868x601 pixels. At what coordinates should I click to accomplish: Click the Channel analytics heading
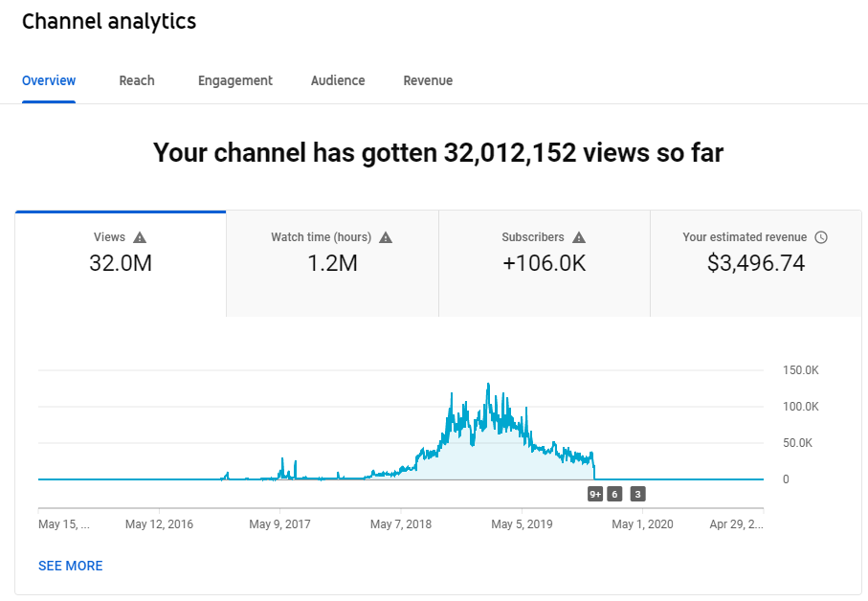click(109, 22)
